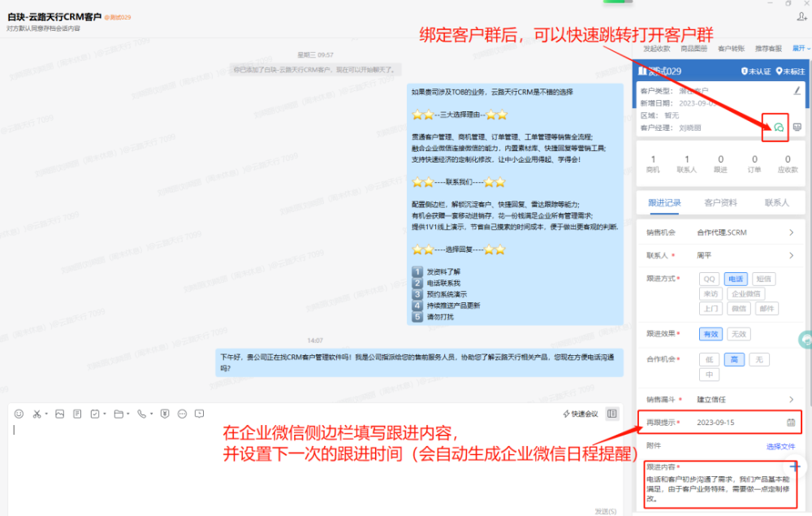Select 电话 as follow-up method
The height and width of the screenshot is (516, 812).
(x=736, y=279)
